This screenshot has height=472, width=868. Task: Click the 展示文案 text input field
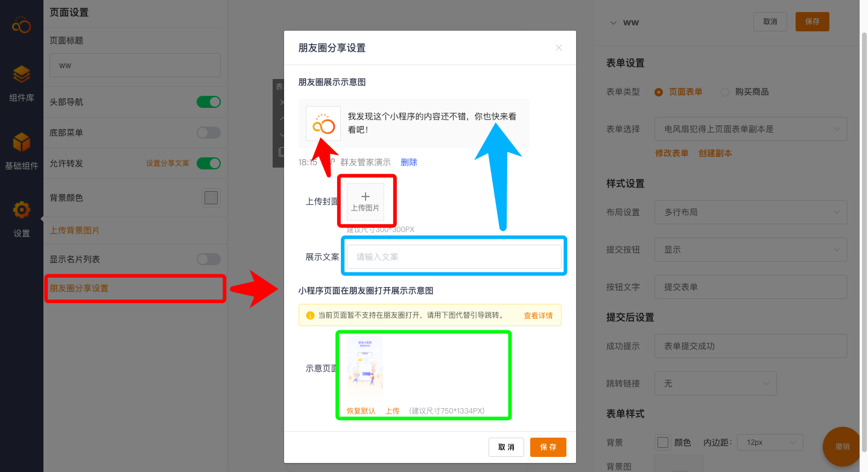point(454,257)
